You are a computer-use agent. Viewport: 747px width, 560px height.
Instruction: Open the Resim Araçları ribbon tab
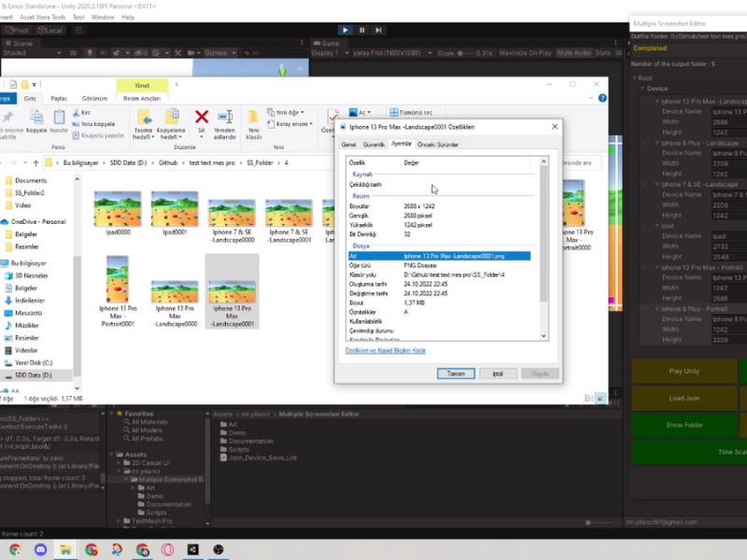click(x=142, y=99)
